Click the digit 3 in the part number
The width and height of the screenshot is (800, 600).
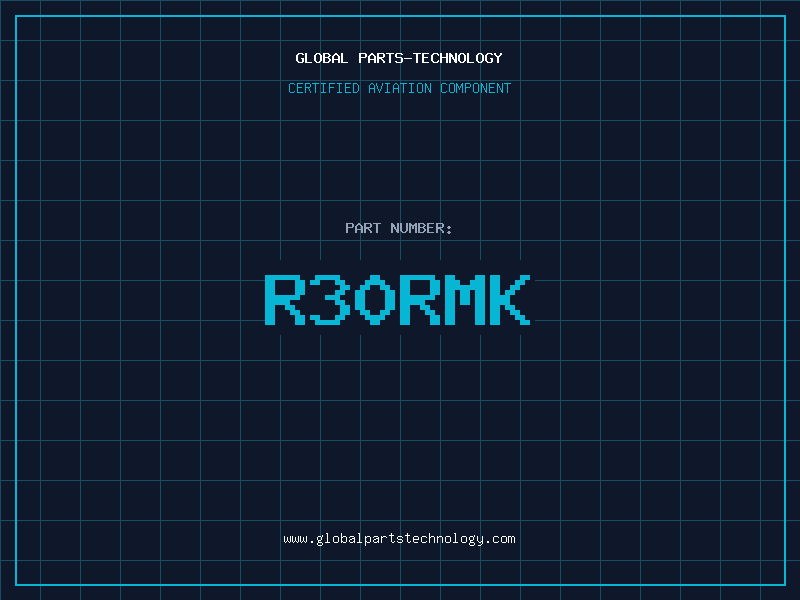point(330,299)
